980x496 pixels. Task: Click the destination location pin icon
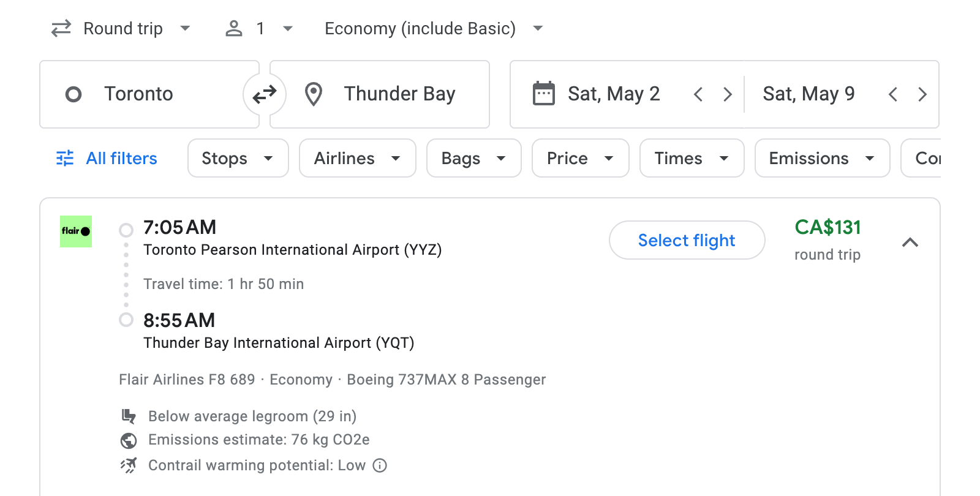point(314,94)
